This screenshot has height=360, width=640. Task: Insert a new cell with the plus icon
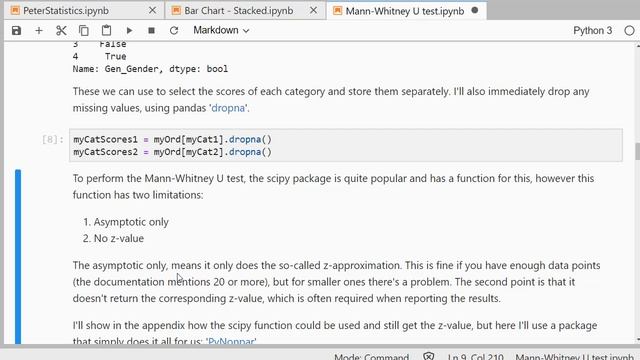[x=39, y=31]
